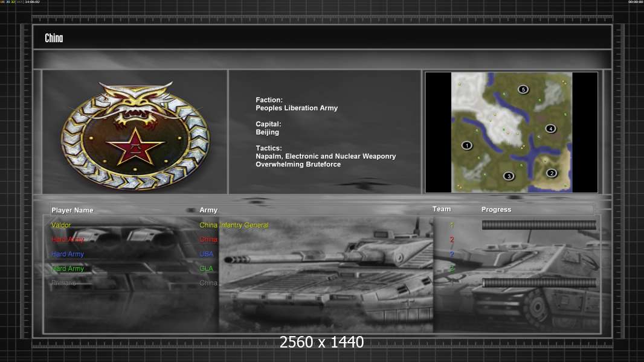Click the "Progress" column header
644x362 pixels.
496,209
